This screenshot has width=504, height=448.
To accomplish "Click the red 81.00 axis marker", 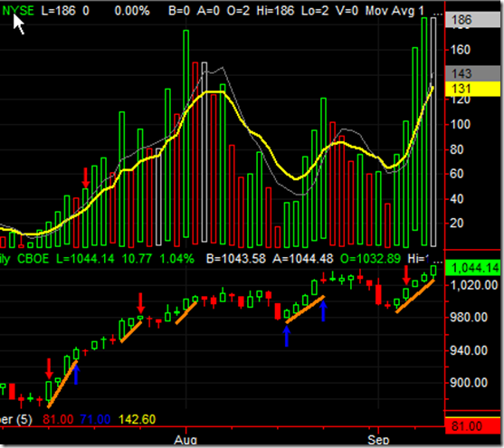I will tap(472, 426).
